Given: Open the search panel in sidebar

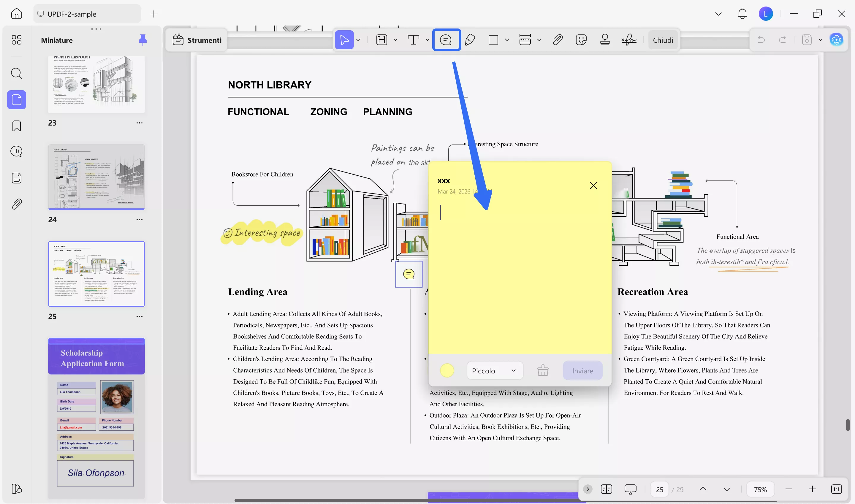Looking at the screenshot, I should 16,73.
